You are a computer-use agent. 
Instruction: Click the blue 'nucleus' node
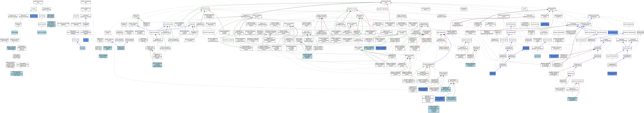[x=86, y=40]
